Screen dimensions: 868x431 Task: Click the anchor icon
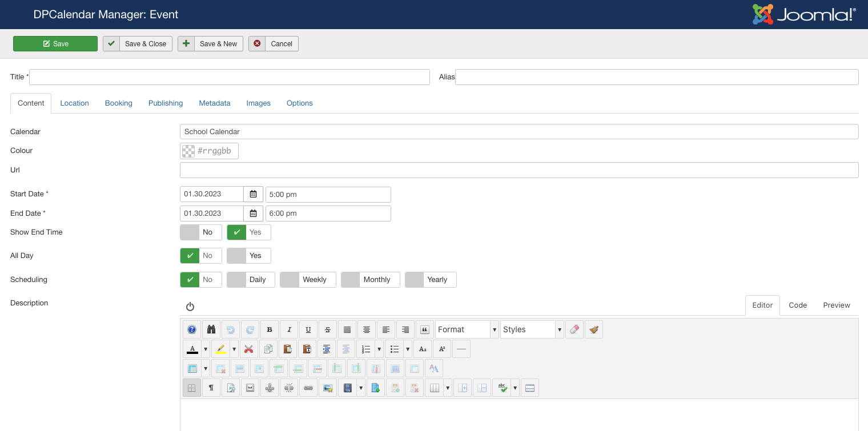point(270,388)
